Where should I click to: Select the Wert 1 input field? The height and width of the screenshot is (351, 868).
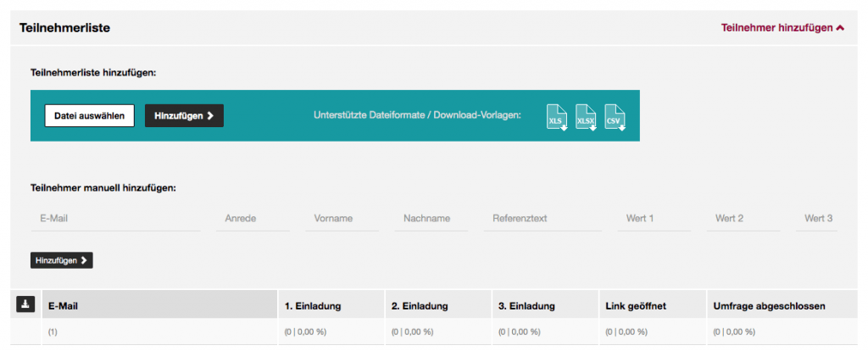654,219
